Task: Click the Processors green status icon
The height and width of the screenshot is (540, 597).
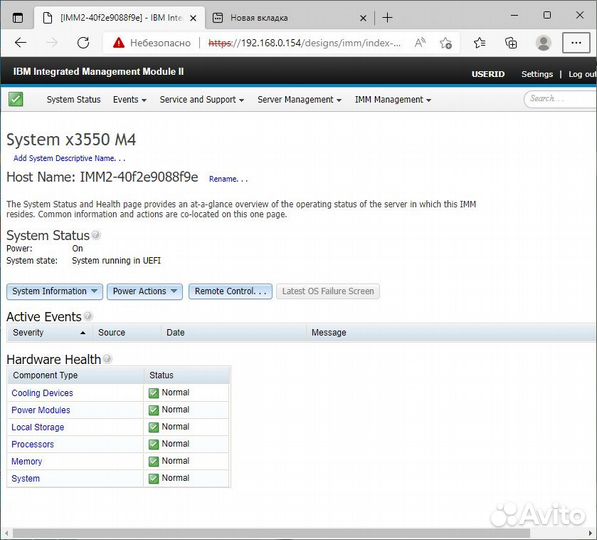Action: point(154,444)
